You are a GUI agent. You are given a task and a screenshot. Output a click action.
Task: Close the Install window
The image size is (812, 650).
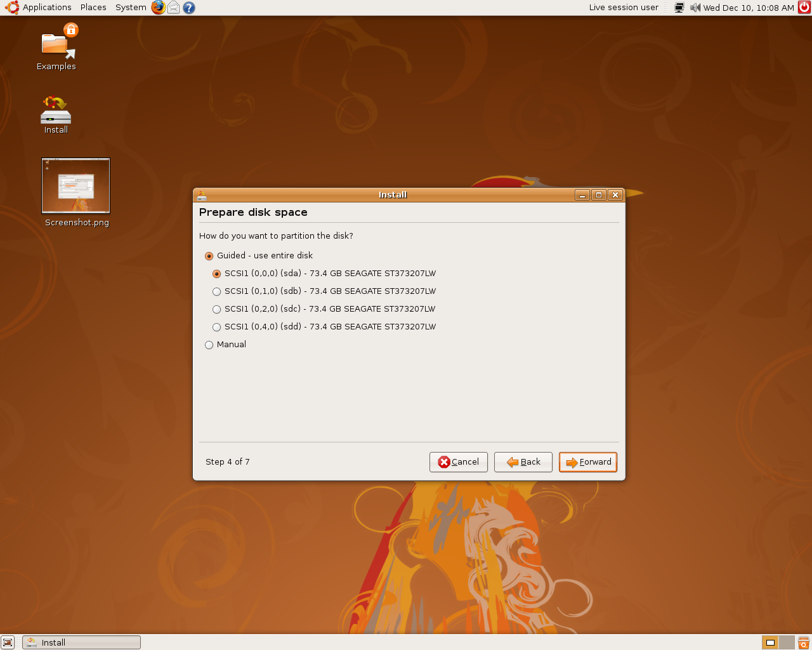click(615, 195)
